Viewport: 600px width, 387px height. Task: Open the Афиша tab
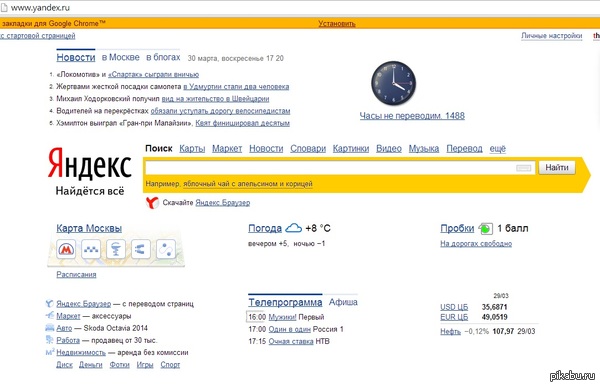[x=343, y=302]
